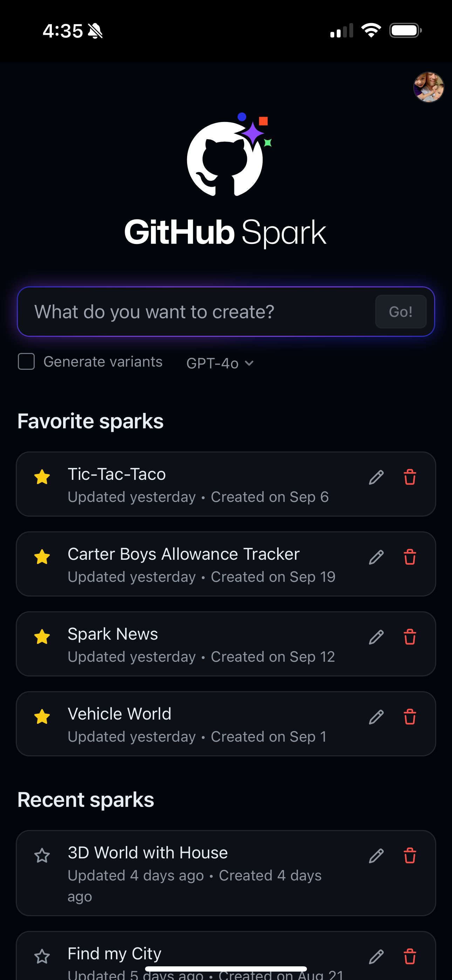452x980 pixels.
Task: Edit Carter Boys Allowance Tracker spark
Action: (376, 557)
